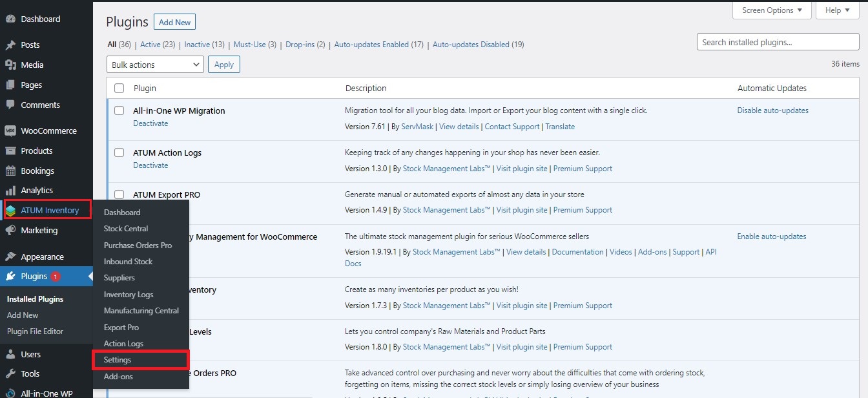Screen dimensions: 868x398
Task: Click the Search installed plugins field
Action: point(778,42)
